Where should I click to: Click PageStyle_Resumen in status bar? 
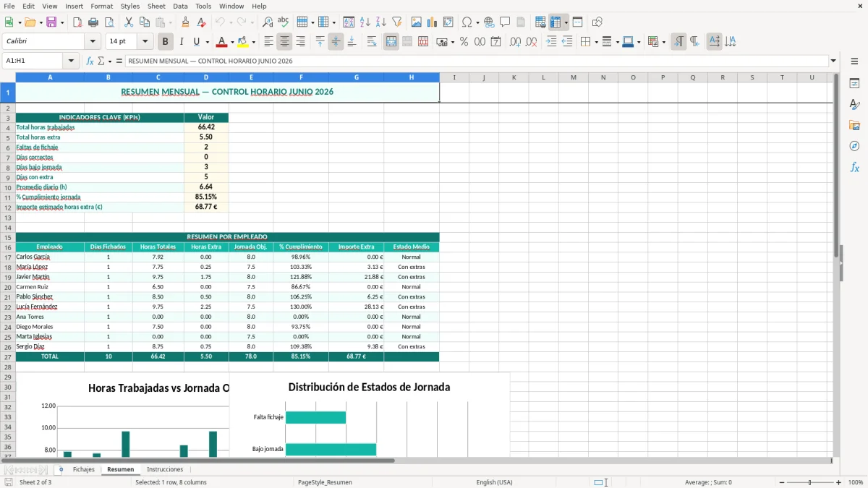point(325,482)
